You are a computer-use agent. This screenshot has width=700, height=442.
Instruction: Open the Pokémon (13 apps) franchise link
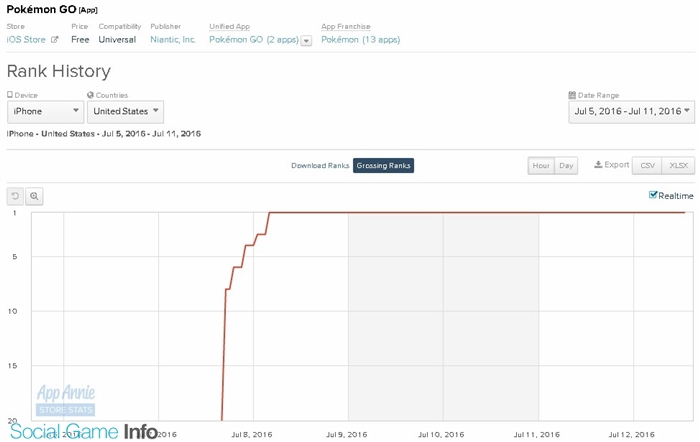tap(361, 40)
